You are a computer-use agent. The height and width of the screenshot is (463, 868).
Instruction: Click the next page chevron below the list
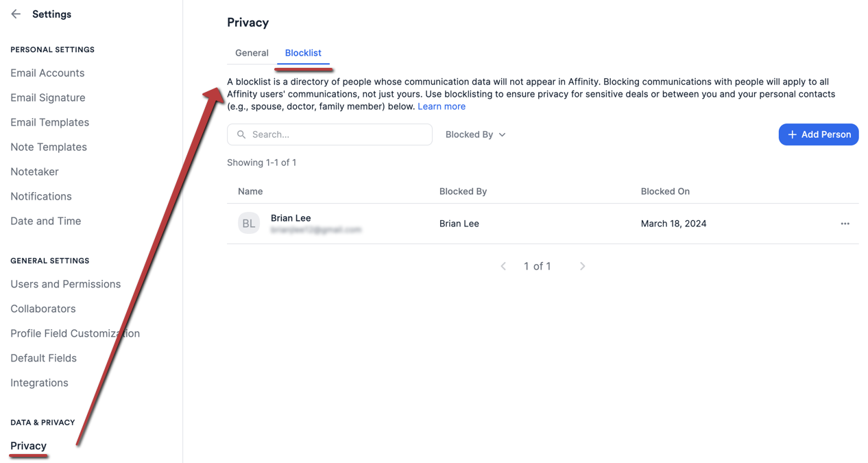point(582,265)
